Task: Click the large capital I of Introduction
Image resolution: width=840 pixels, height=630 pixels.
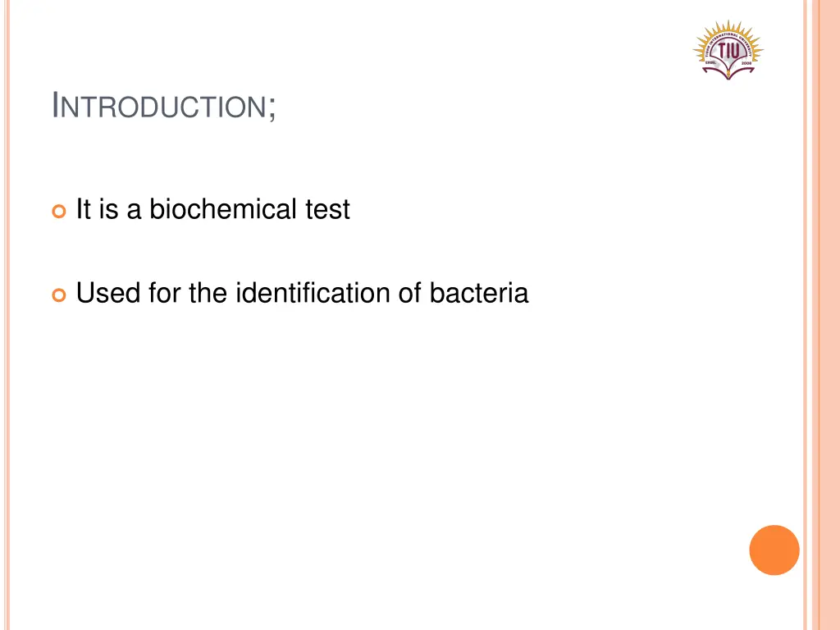Action: [55, 104]
